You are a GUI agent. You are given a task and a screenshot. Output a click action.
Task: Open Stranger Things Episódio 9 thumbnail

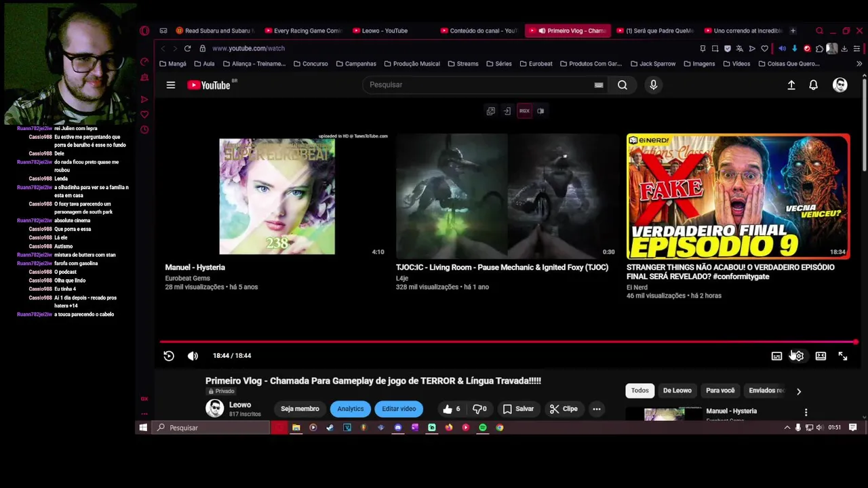pos(738,197)
